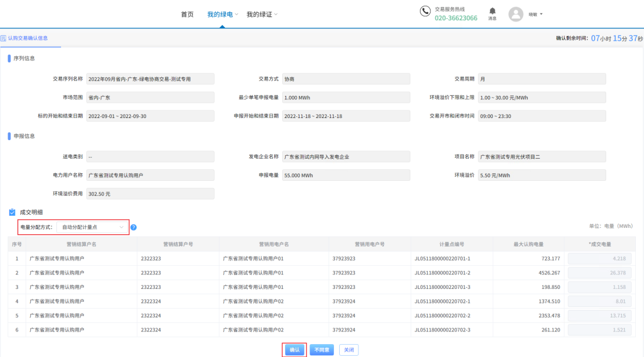Expand the 我的绿证 menu arrow
This screenshot has height=357, width=644.
[x=276, y=14]
